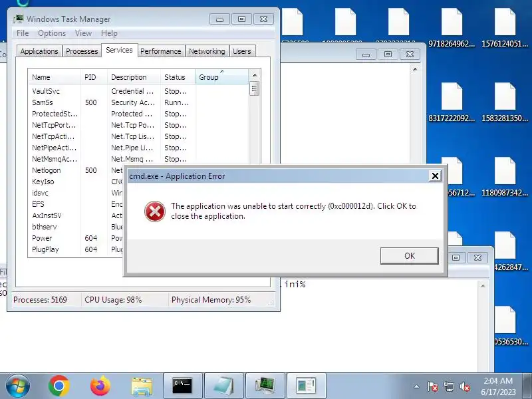This screenshot has width=532, height=399.
Task: Select the ProtectedSt... service row
Action: [x=138, y=114]
